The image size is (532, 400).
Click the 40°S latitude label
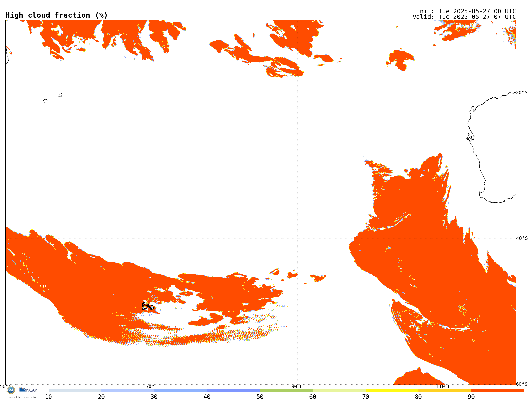[522, 238]
